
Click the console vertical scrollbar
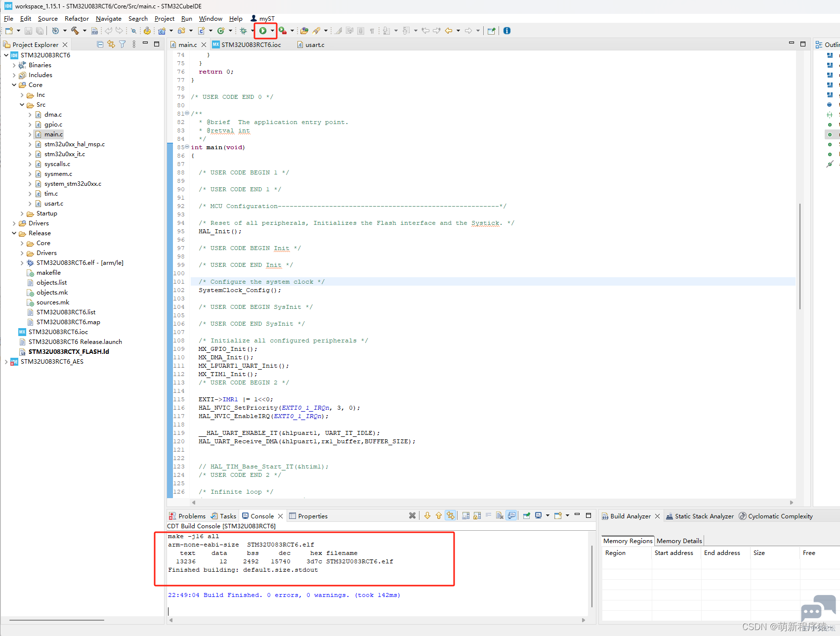(591, 576)
